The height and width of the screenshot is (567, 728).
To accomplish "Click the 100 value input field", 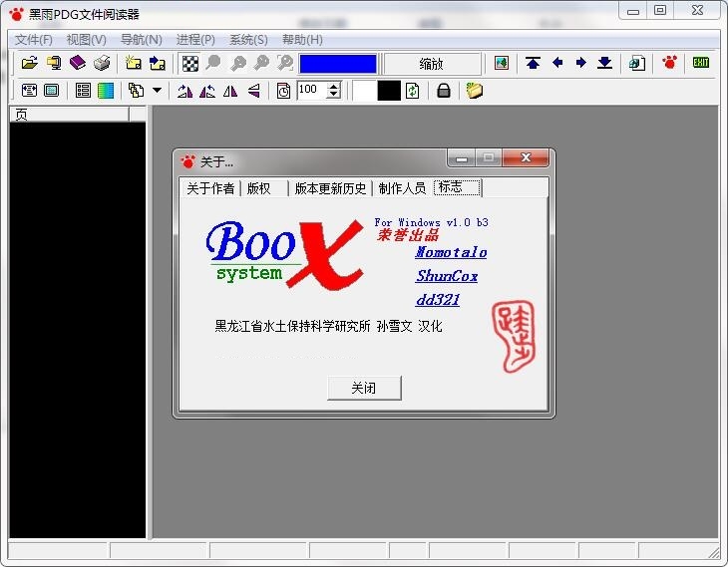I will (312, 90).
